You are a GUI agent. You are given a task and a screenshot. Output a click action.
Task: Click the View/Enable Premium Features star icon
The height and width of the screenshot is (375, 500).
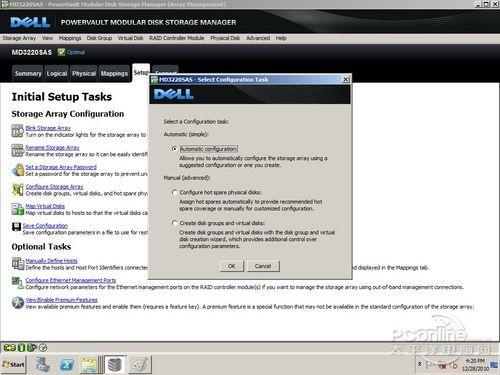17,303
